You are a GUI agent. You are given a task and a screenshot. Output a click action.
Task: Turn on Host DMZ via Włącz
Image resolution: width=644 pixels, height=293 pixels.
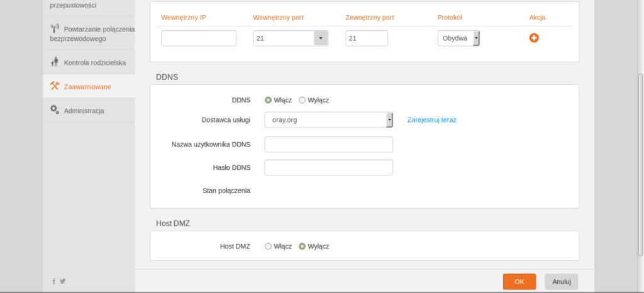pyautogui.click(x=269, y=246)
